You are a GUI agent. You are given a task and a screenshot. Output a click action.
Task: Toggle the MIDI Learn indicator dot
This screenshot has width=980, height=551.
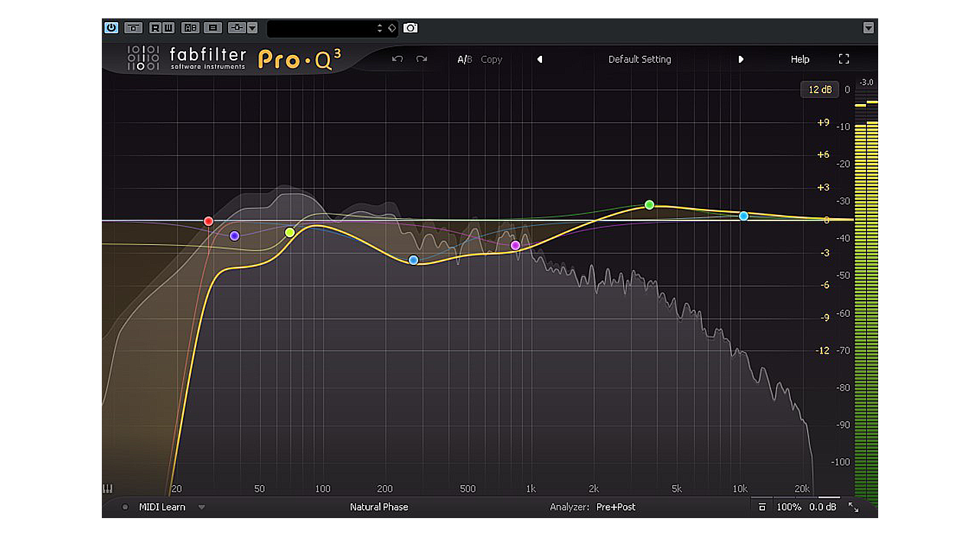pos(125,507)
